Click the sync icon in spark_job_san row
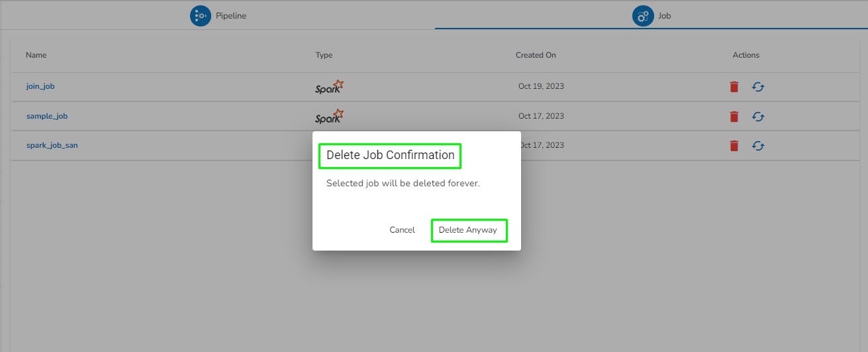The height and width of the screenshot is (352, 868). tap(758, 146)
